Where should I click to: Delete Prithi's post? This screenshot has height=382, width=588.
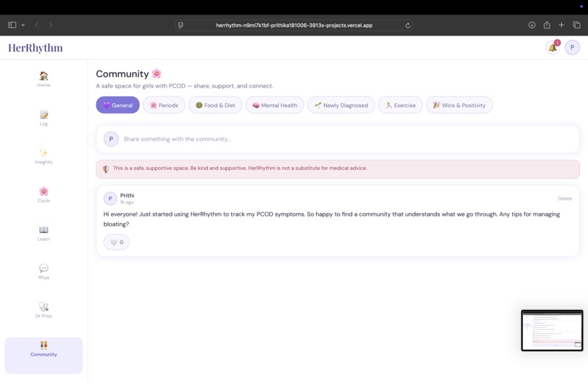(565, 199)
